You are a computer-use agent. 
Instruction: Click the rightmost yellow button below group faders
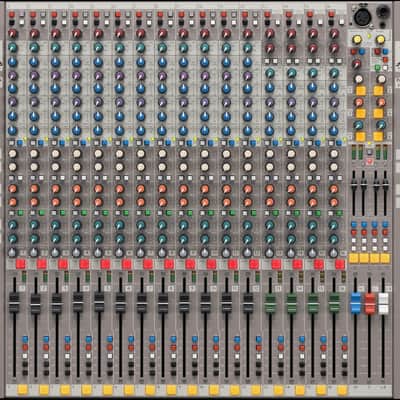[x=385, y=258]
